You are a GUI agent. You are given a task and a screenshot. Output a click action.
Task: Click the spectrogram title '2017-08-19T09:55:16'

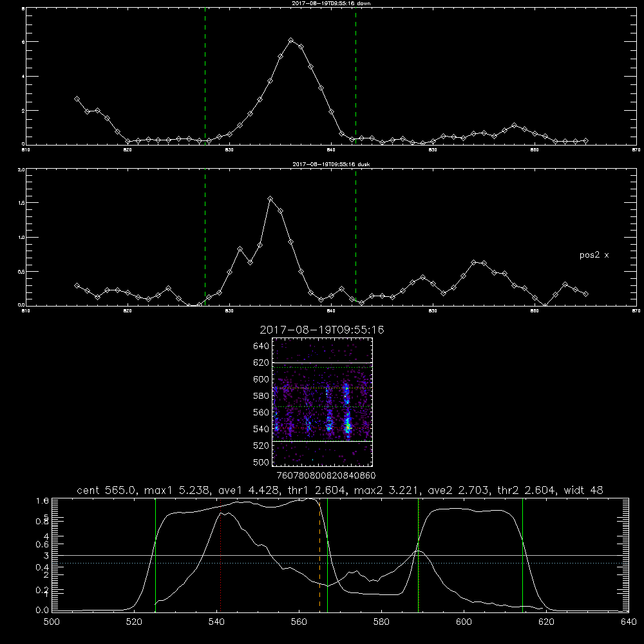[x=322, y=330]
